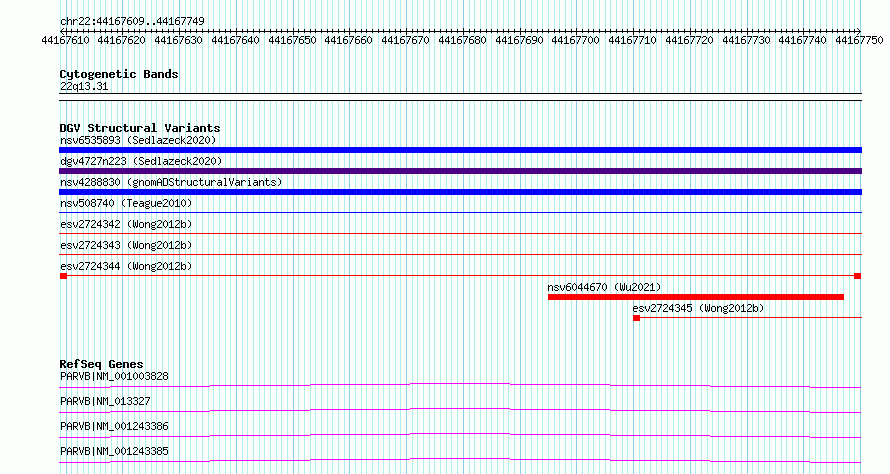890x474 pixels.
Task: Click ruler position 44167630
Action: (x=178, y=40)
